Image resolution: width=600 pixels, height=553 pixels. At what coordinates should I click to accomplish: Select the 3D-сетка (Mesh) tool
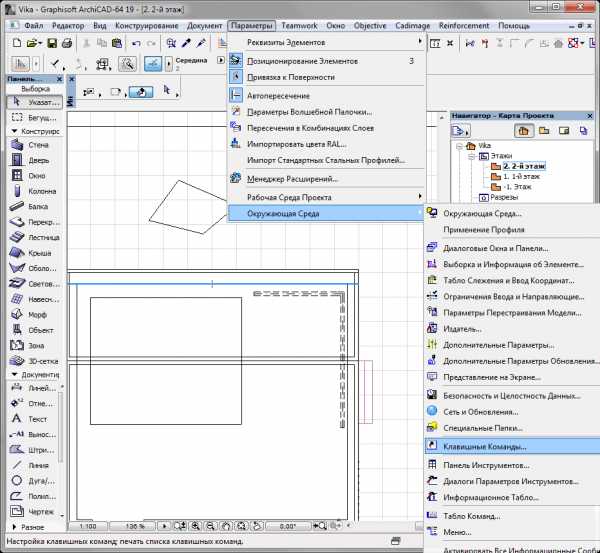click(x=34, y=361)
